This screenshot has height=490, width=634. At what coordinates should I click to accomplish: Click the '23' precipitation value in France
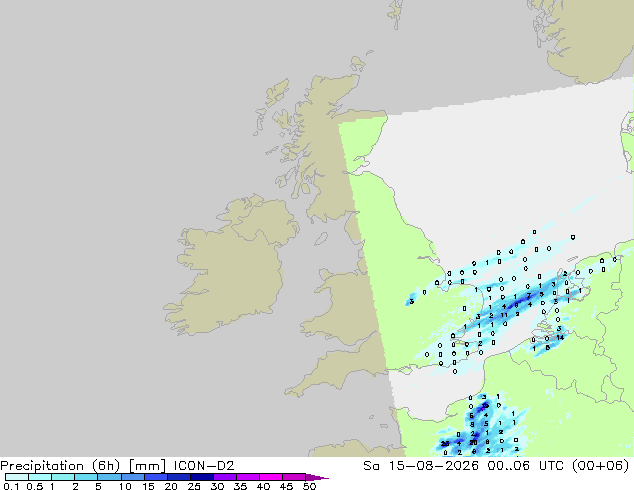click(445, 444)
